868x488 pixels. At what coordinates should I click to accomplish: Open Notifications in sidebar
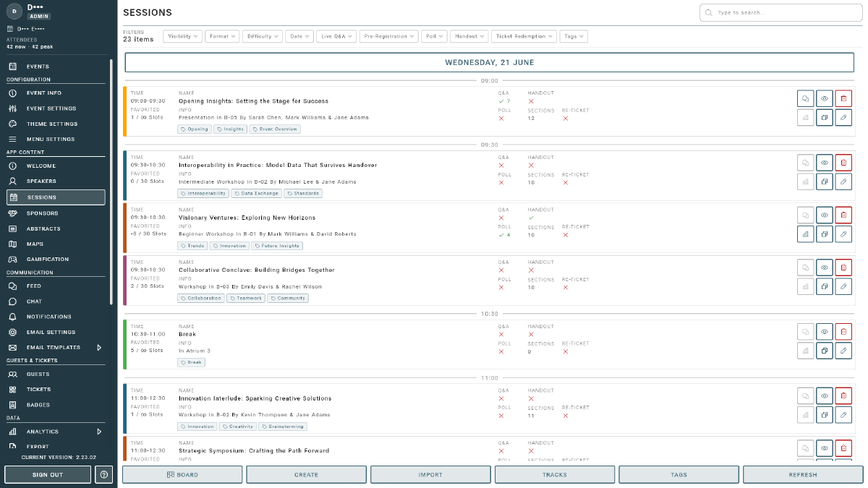[56, 317]
